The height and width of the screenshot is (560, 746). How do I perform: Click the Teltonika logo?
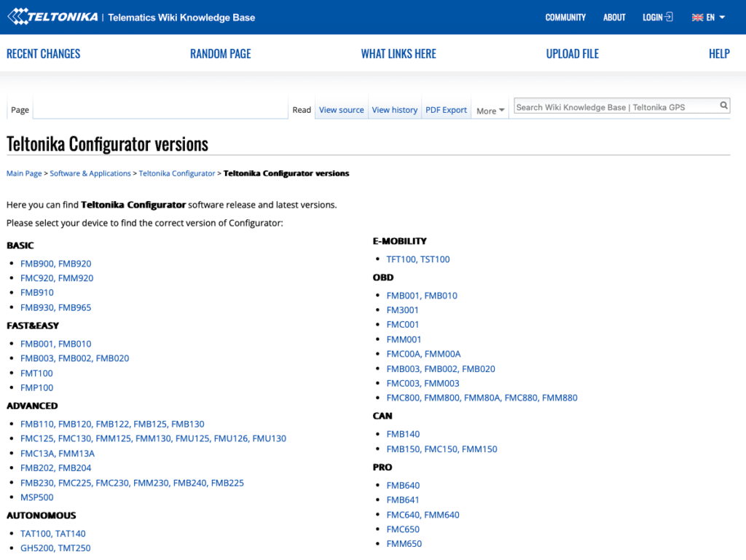point(52,17)
